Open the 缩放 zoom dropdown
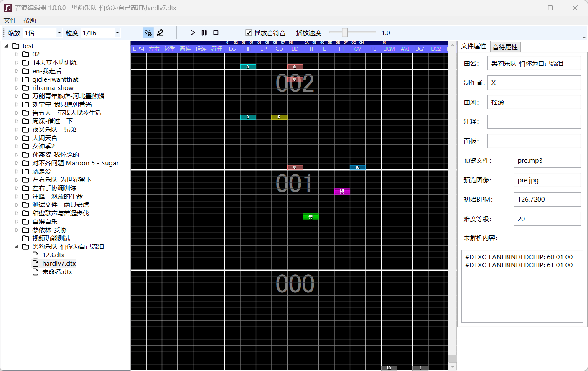The image size is (588, 371). tap(59, 33)
